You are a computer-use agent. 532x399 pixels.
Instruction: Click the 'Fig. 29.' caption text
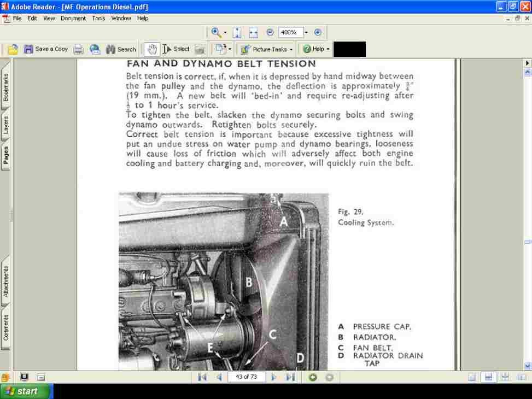coord(350,212)
